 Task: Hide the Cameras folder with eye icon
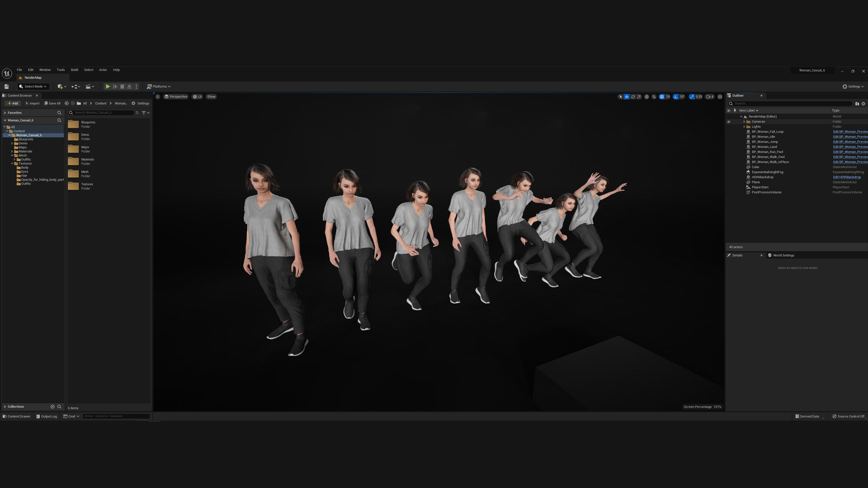click(728, 122)
